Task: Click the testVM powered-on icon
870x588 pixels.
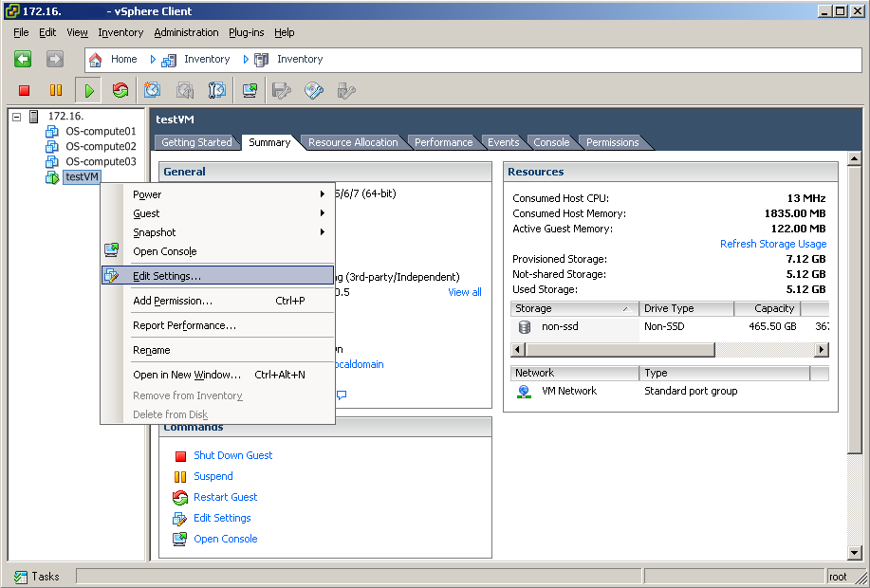Action: click(52, 177)
